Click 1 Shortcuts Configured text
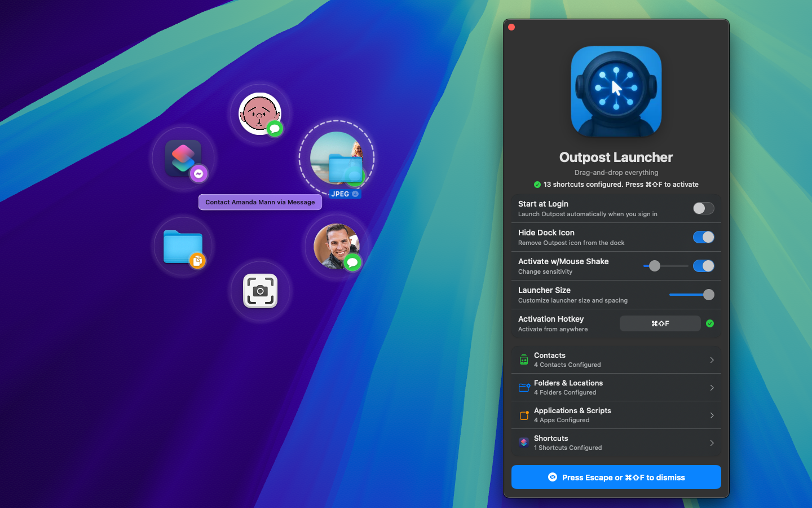Viewport: 812px width, 508px height. click(x=568, y=448)
